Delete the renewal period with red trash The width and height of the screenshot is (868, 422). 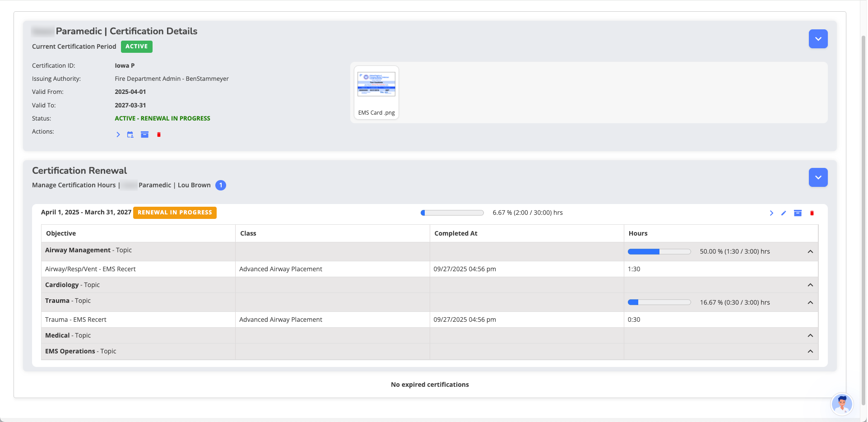[812, 213]
